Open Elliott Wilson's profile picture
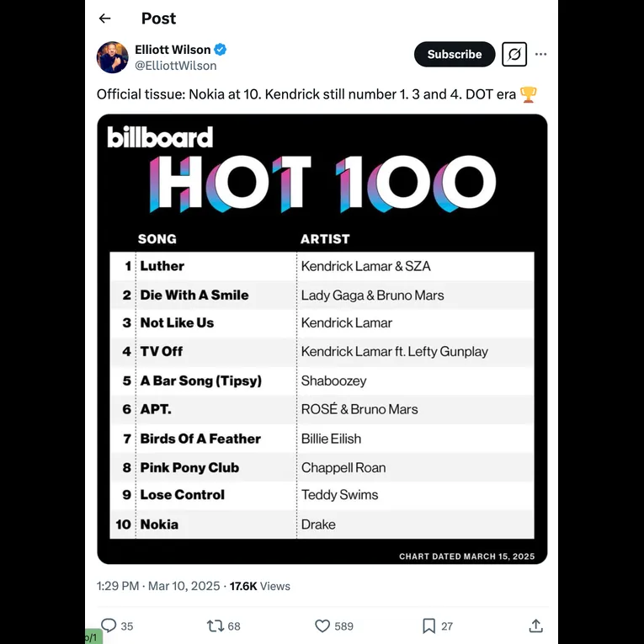The height and width of the screenshot is (644, 644). click(113, 56)
